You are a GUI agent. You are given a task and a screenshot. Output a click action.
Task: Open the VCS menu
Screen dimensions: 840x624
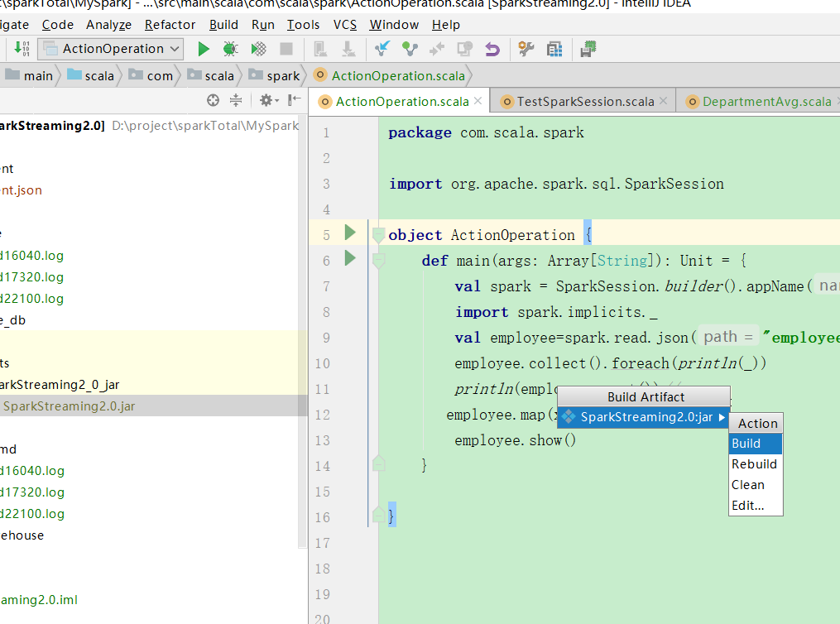345,25
